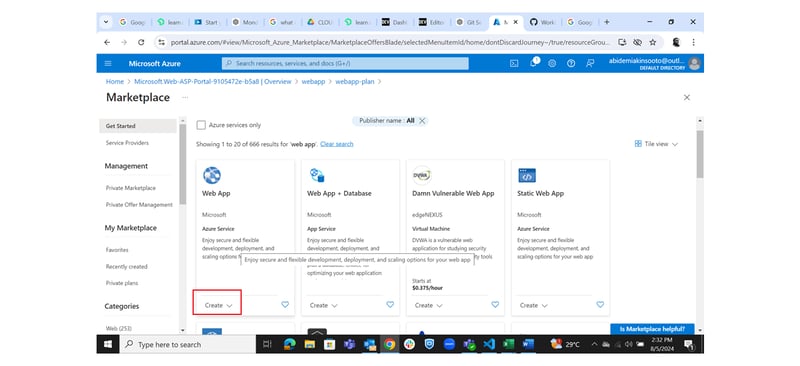The width and height of the screenshot is (800, 366).
Task: Open the Chrome tab search dropdown
Action: 106,22
